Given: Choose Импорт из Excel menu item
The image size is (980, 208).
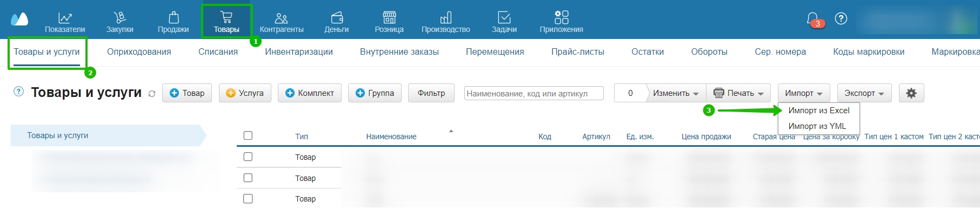Looking at the screenshot, I should point(819,110).
